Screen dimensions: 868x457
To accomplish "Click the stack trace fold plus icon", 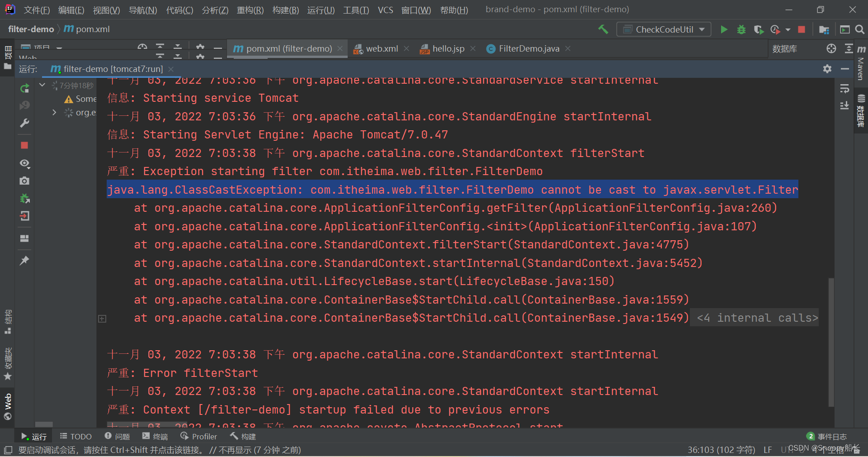I will [x=102, y=319].
